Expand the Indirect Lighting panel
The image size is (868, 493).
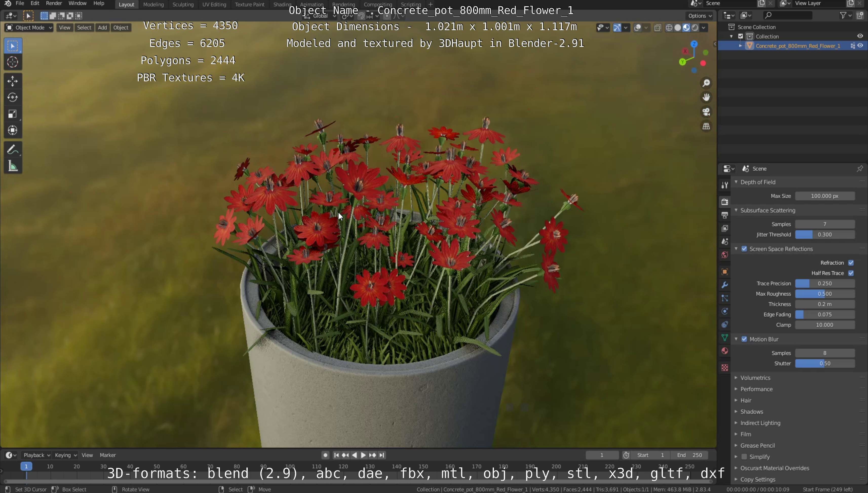(760, 423)
